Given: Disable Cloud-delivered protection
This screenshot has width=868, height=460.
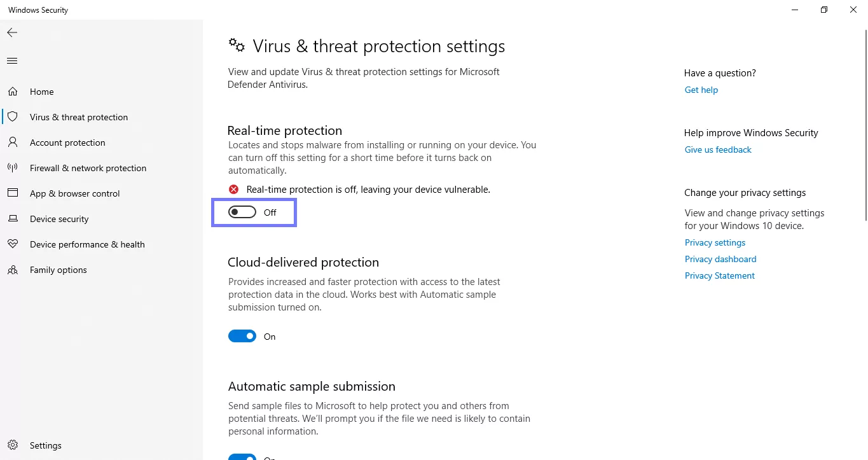Looking at the screenshot, I should (x=242, y=336).
